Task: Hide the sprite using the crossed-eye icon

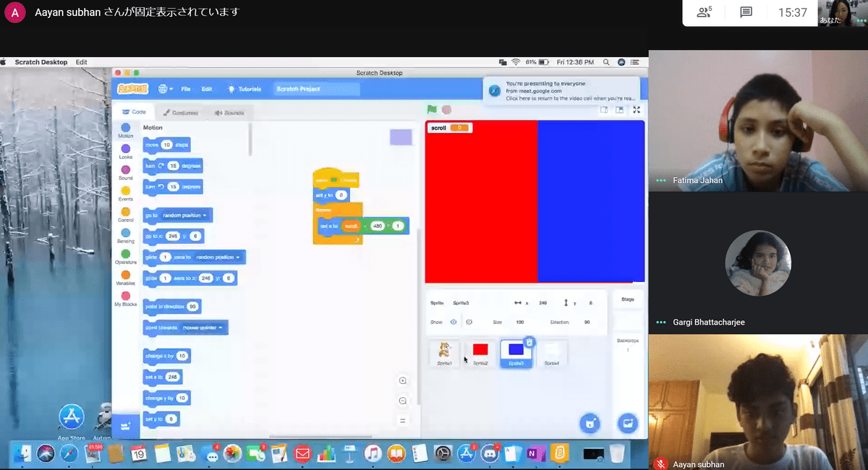Action: pyautogui.click(x=469, y=322)
